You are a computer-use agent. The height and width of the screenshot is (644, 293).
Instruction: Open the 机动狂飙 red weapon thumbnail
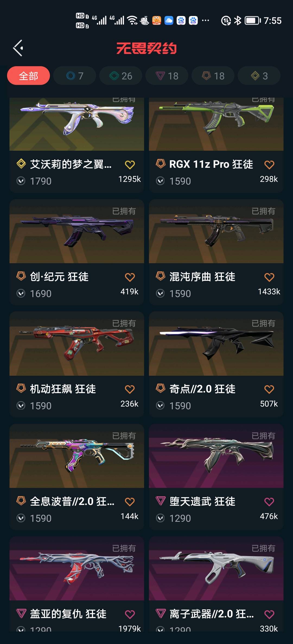[77, 344]
